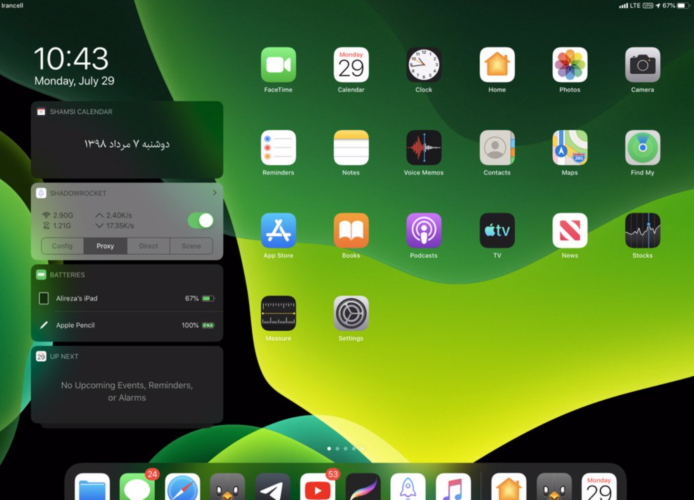Tap the Shamsi Calendar widget date
The image size is (694, 500).
pyautogui.click(x=127, y=144)
